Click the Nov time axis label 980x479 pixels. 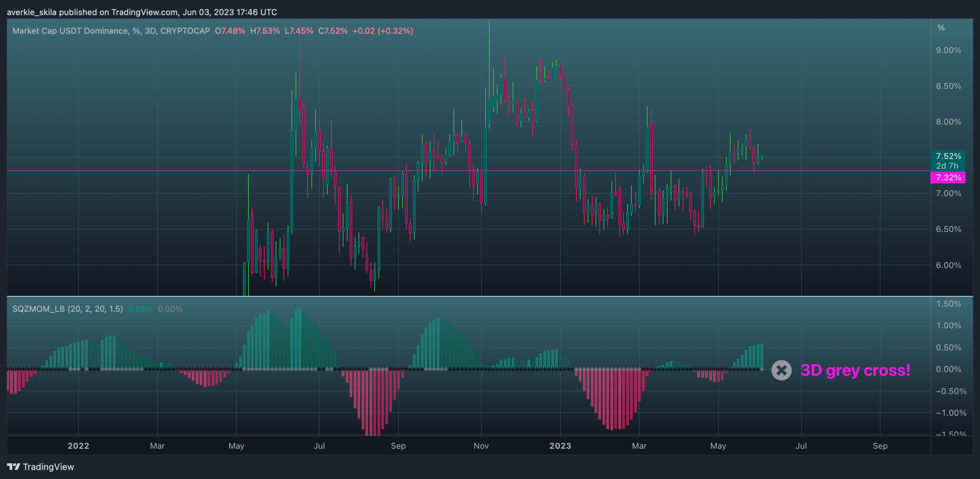(481, 446)
